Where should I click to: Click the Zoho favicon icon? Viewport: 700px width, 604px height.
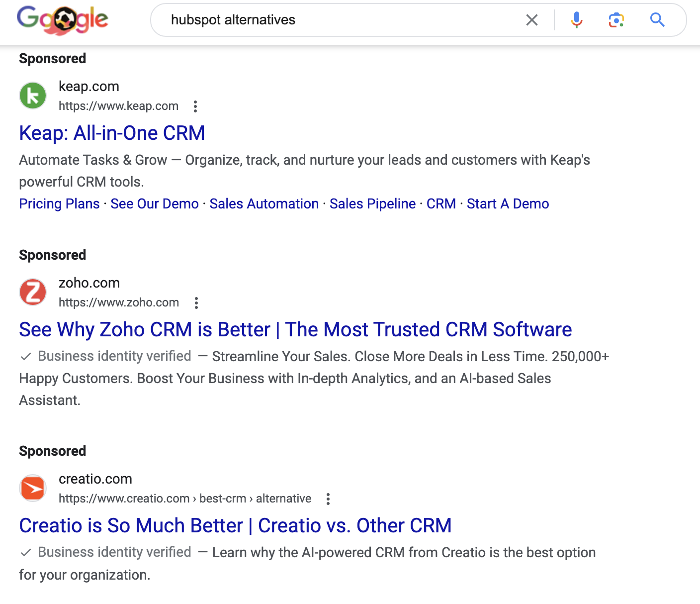coord(33,292)
